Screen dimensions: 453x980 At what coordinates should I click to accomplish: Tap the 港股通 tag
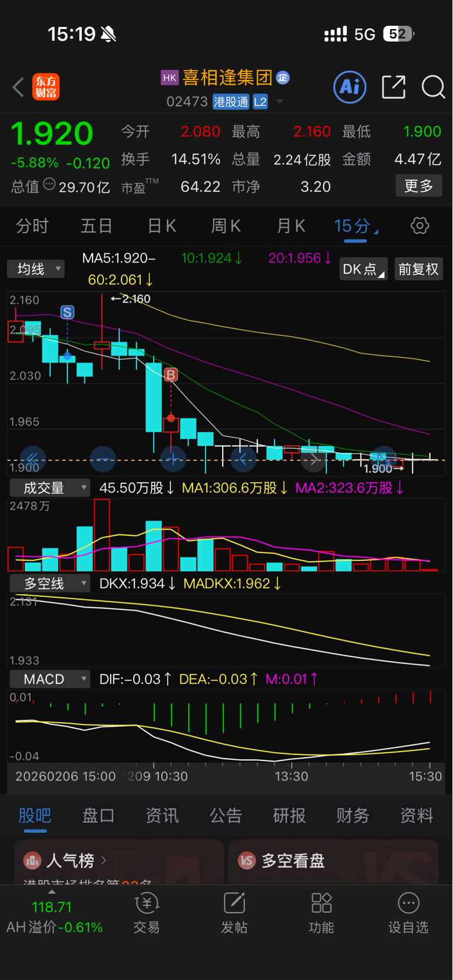tap(231, 102)
